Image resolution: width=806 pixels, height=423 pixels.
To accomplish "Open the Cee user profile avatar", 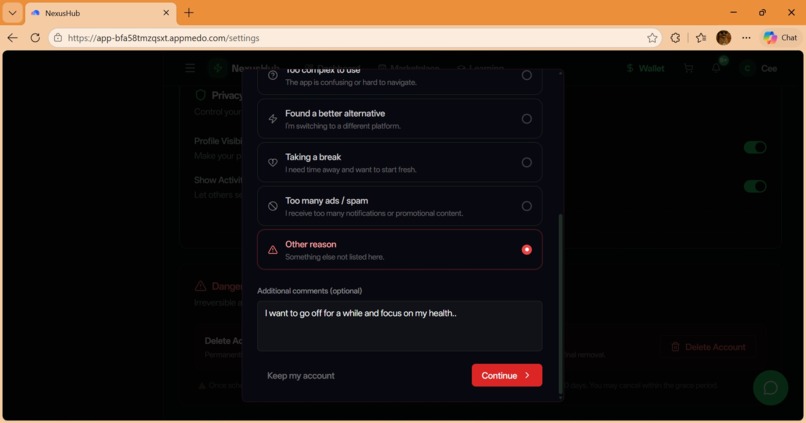I will [747, 68].
